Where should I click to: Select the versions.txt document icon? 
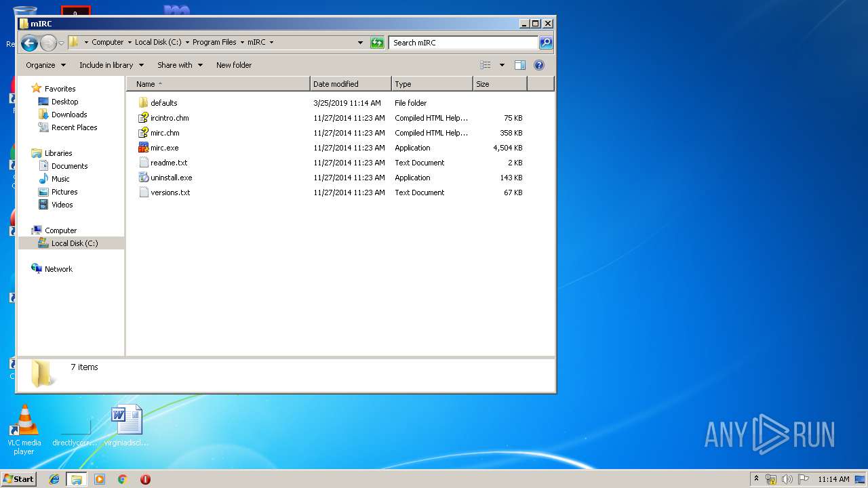[x=143, y=192]
